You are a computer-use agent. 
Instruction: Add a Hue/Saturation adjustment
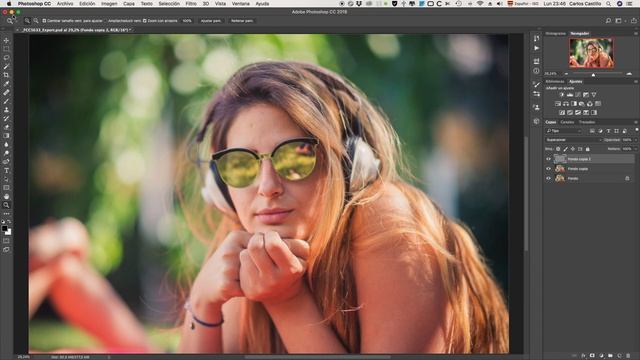coord(558,104)
